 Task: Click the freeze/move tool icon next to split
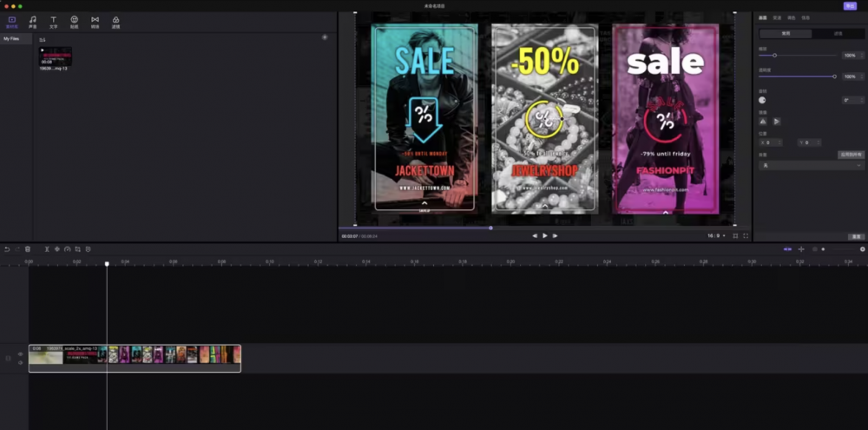tap(57, 249)
